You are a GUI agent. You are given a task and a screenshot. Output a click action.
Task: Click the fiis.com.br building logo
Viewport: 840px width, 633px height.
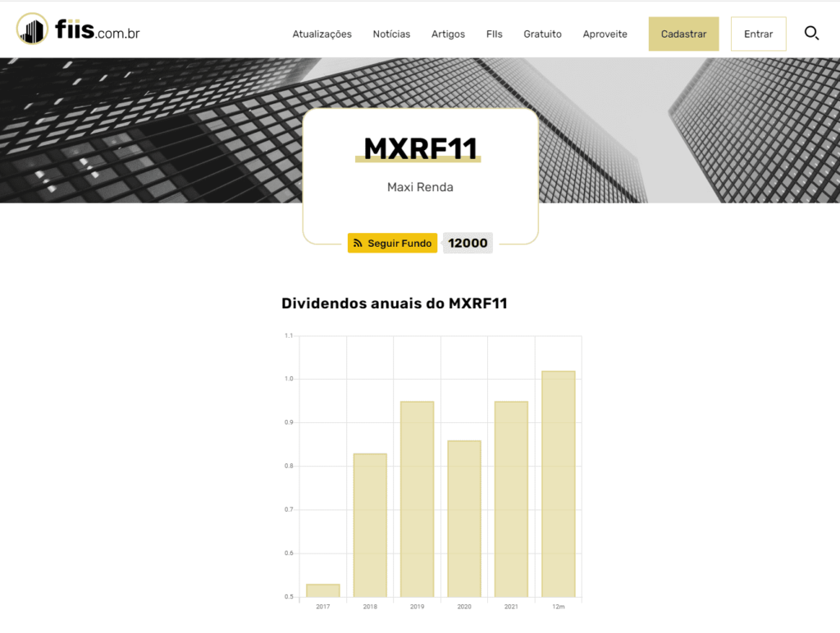pyautogui.click(x=32, y=29)
